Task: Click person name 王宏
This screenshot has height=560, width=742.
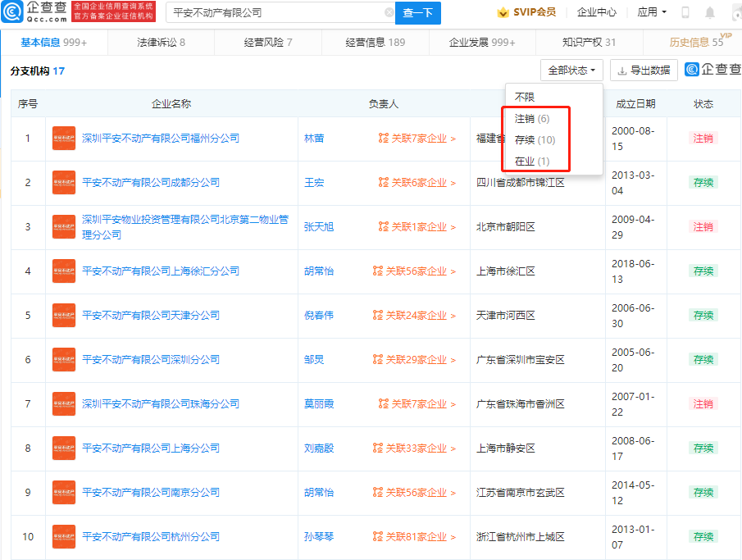Action: tap(314, 182)
